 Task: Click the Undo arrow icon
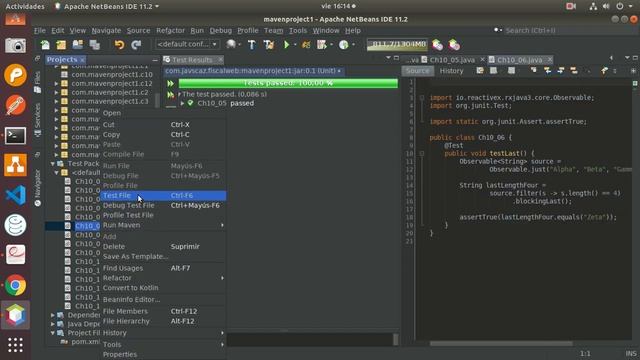[x=119, y=44]
